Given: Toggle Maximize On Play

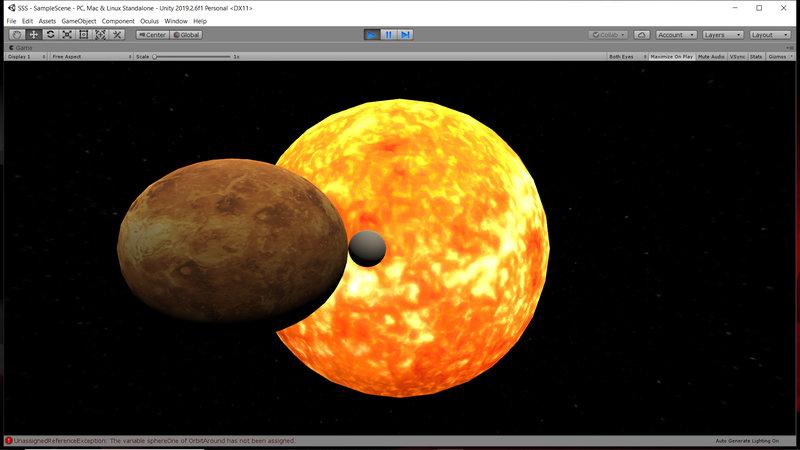Looking at the screenshot, I should [671, 57].
